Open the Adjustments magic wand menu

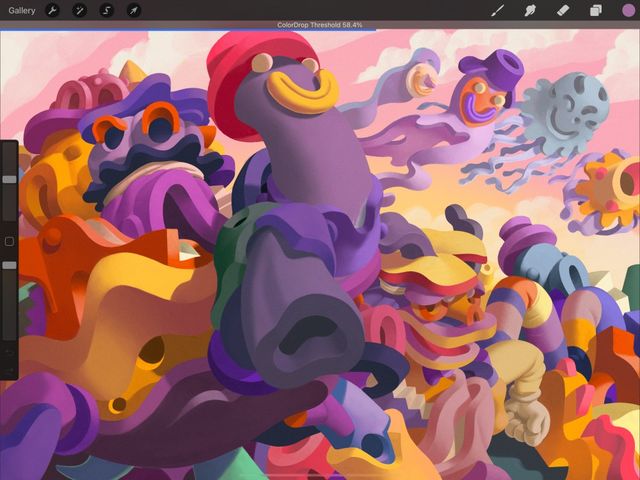[x=79, y=11]
